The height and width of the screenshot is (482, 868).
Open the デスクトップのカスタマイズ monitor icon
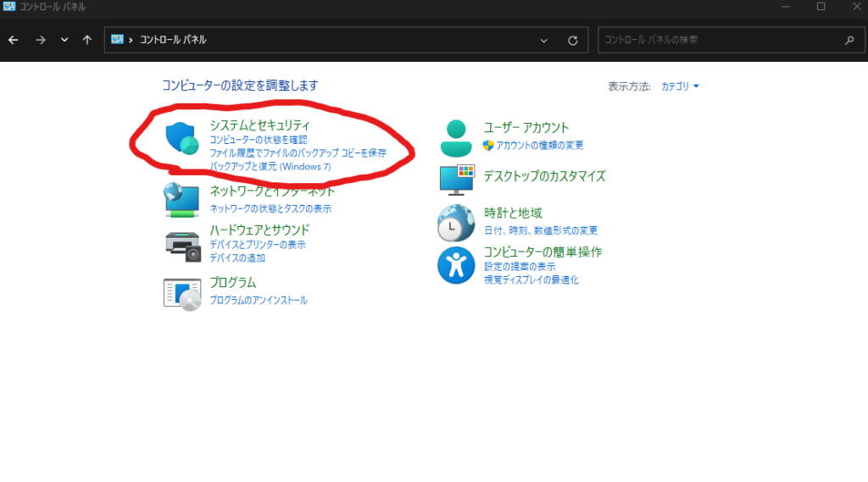click(457, 180)
